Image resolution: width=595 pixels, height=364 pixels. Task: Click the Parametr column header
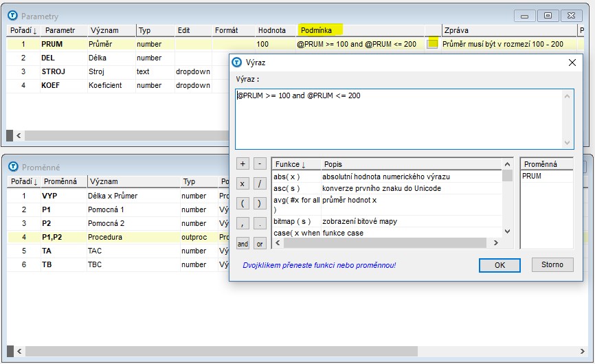63,30
